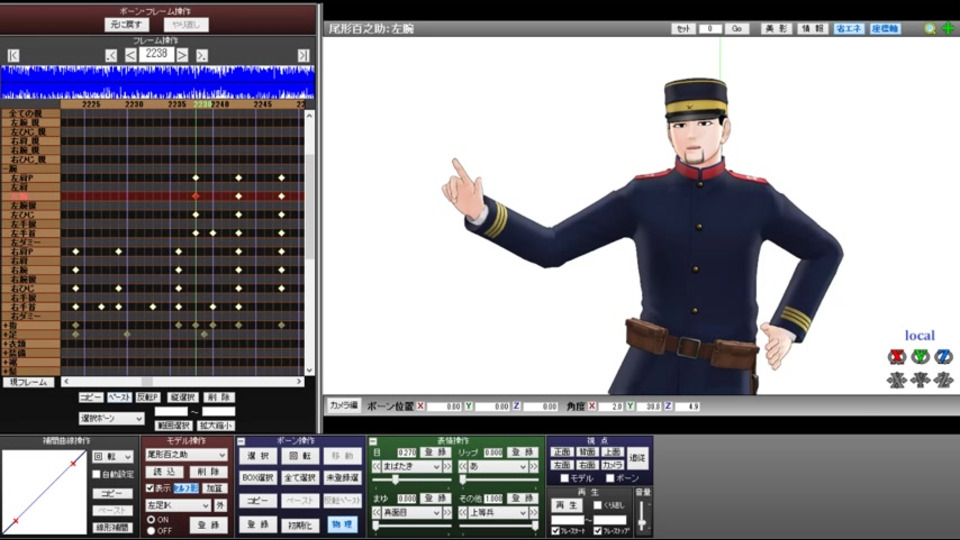The width and height of the screenshot is (960, 540).
Task: Open 左足IK dropdown in model panel
Action: click(178, 506)
